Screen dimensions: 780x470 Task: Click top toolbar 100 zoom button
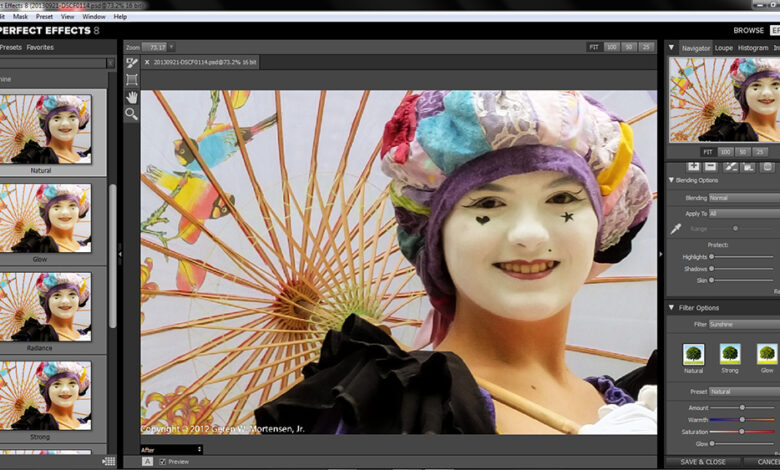pos(611,47)
